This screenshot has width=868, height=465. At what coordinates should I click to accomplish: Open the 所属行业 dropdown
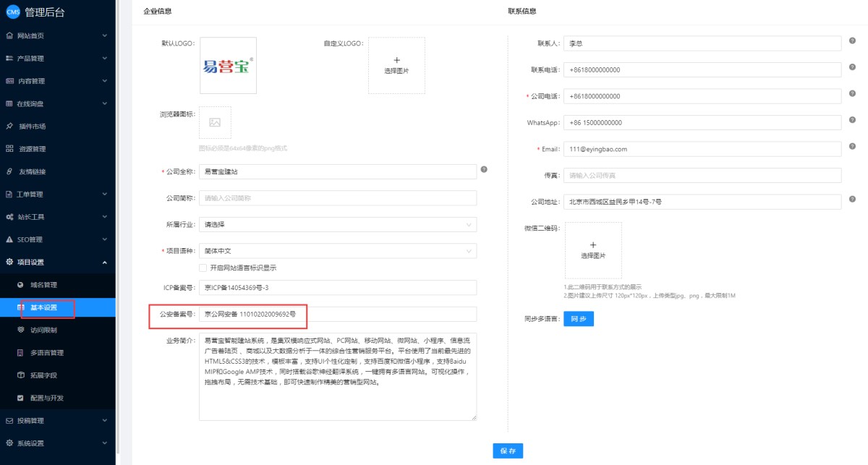click(338, 224)
